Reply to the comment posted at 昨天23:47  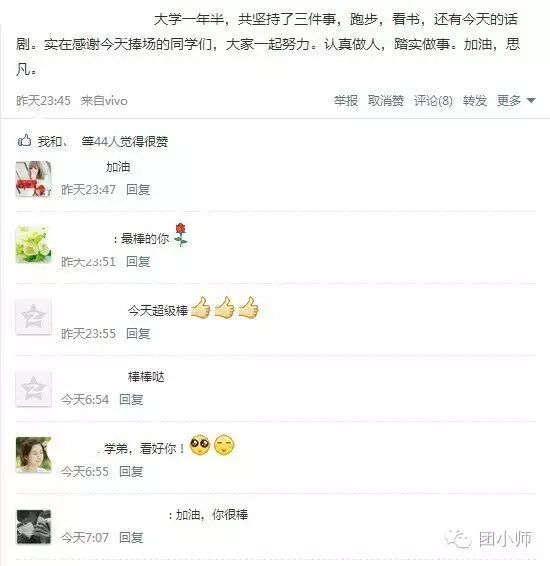point(138,190)
